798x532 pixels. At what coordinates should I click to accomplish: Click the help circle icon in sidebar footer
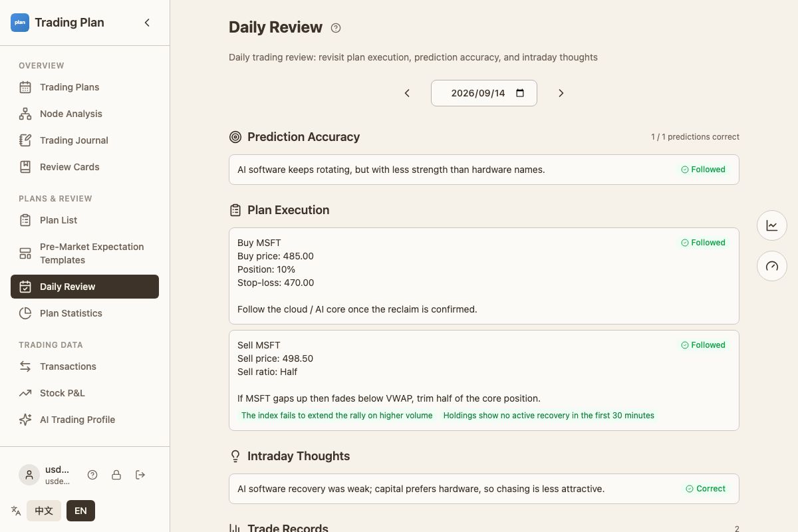tap(92, 475)
